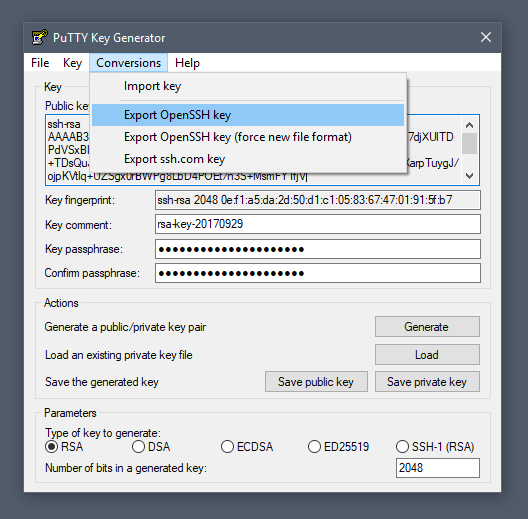Close the PuTTY Key Generator window

point(486,37)
